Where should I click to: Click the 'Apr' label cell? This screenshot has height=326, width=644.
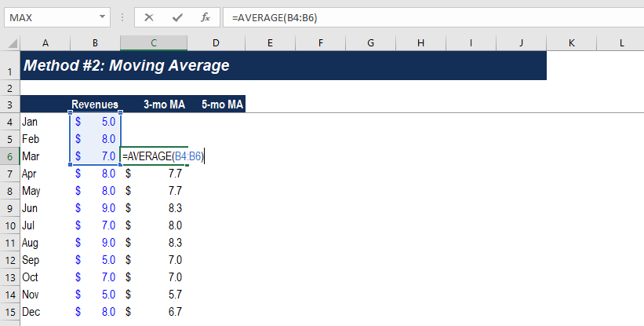(45, 174)
